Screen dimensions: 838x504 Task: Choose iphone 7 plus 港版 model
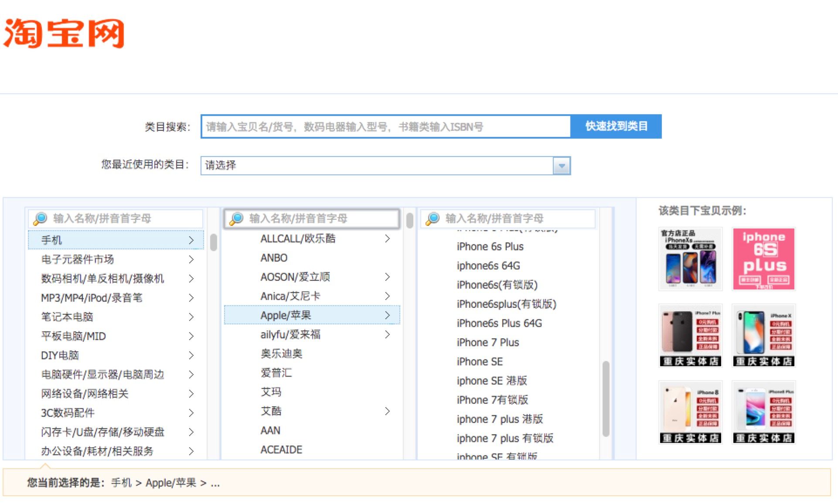tap(508, 419)
